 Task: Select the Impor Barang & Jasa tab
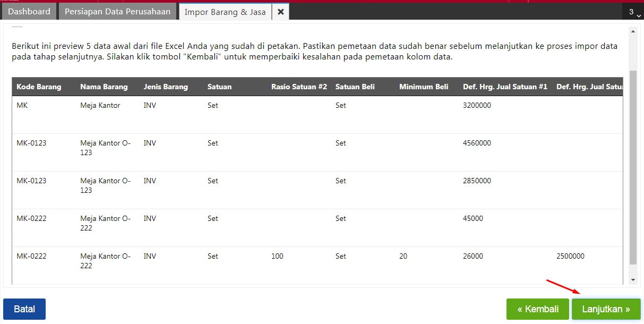pos(225,12)
